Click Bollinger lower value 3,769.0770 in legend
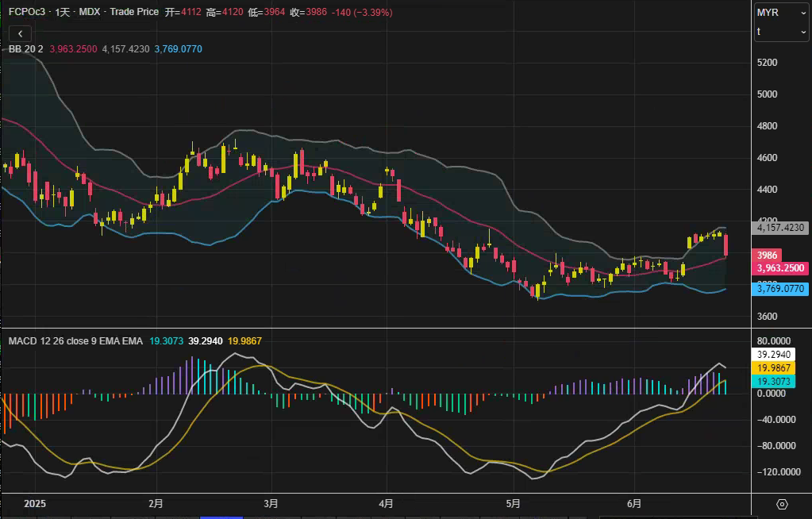 [x=178, y=49]
